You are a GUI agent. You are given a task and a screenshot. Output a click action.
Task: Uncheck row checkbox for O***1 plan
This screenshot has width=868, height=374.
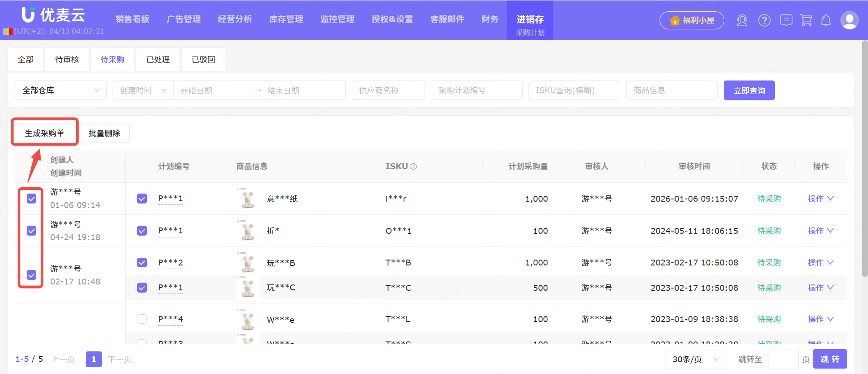click(x=142, y=231)
